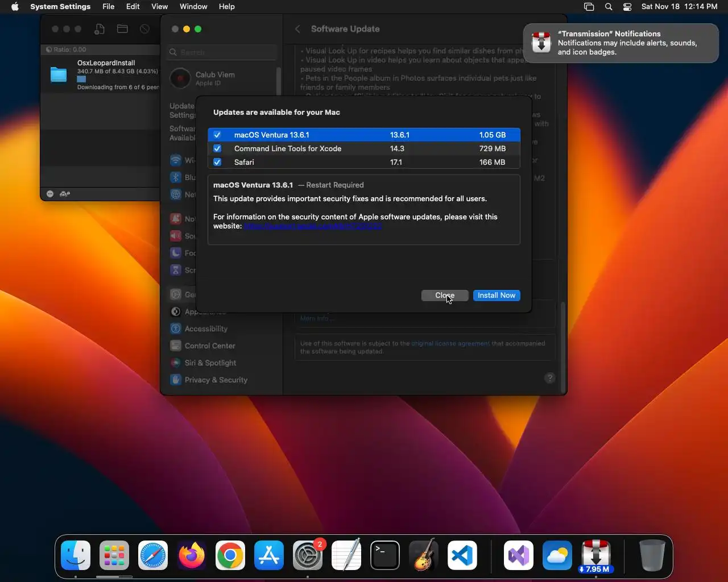Click the open torrent folder icon in Transmission
This screenshot has width=728, height=582.
point(122,29)
